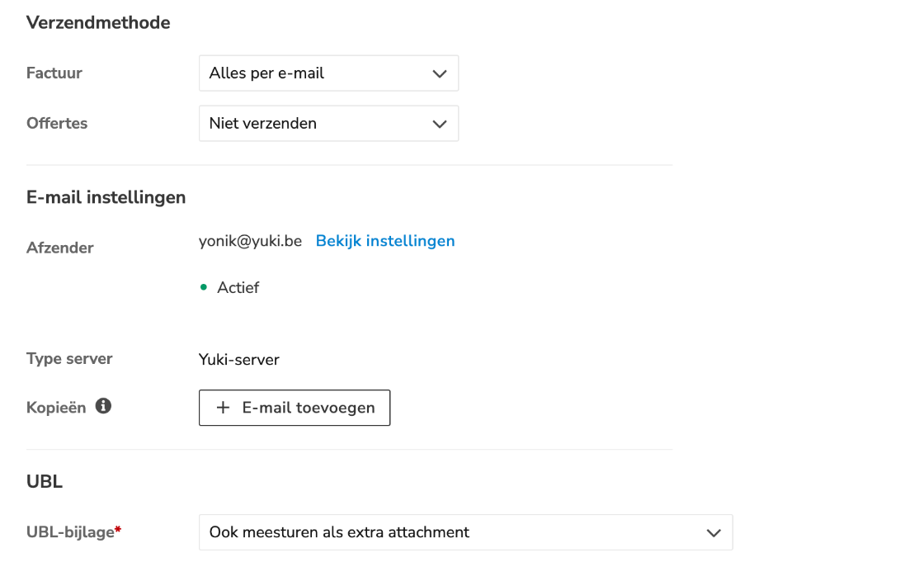The height and width of the screenshot is (562, 924).
Task: Click the 'E-mail toevoegen' button
Action: click(x=294, y=408)
